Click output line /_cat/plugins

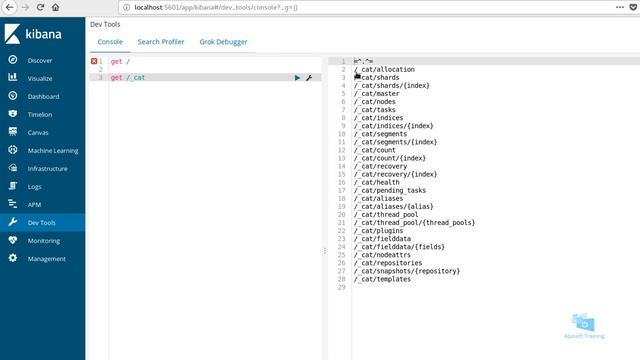(x=378, y=231)
